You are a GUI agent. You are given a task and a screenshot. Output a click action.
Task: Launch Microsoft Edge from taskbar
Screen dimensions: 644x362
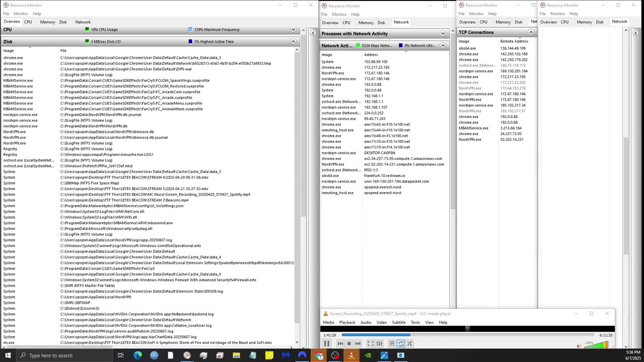pos(137,355)
